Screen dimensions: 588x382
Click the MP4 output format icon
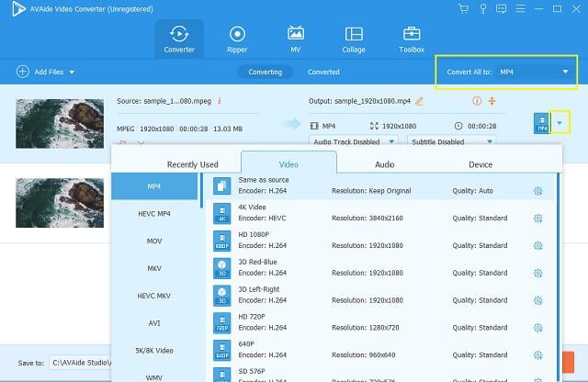pyautogui.click(x=541, y=123)
